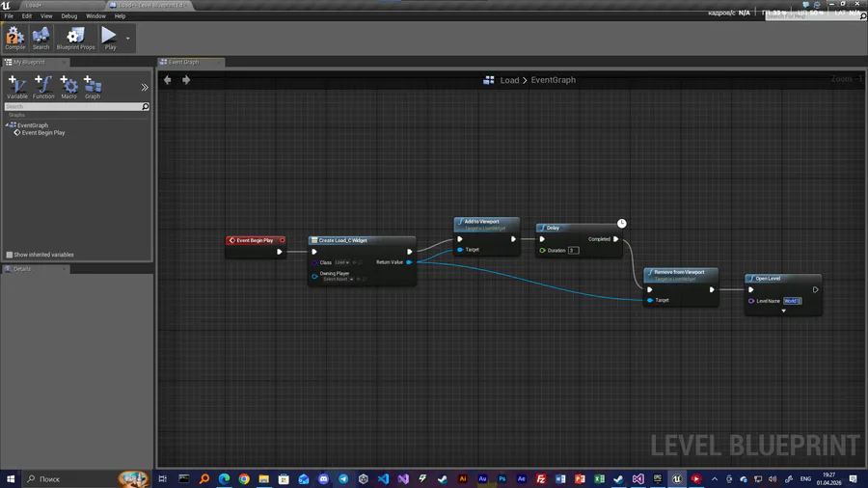Open Google Chrome from taskbar
The image size is (868, 488).
[x=244, y=478]
